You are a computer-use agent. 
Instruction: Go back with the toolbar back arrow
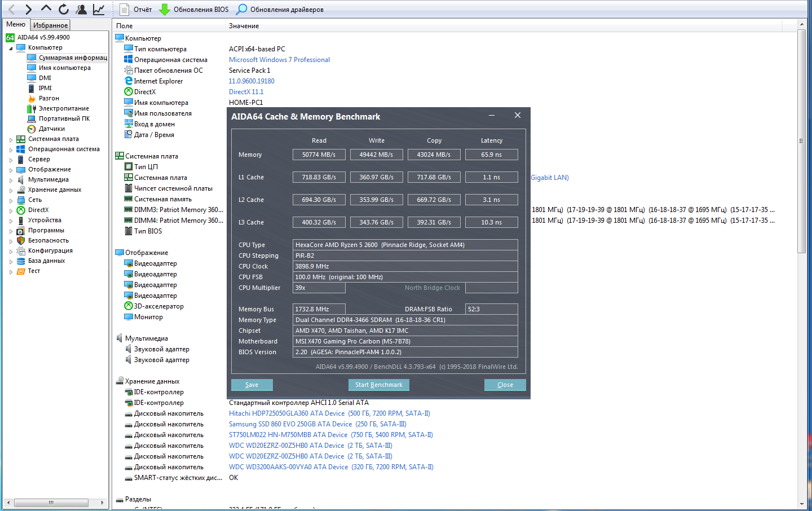coord(12,9)
